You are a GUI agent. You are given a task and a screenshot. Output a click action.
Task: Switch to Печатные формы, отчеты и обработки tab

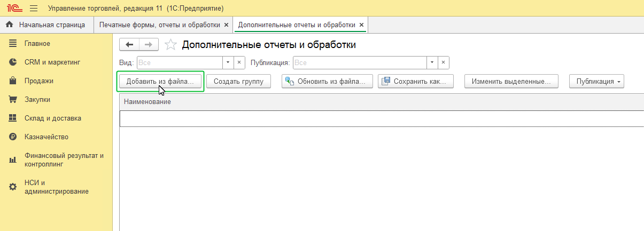point(159,25)
